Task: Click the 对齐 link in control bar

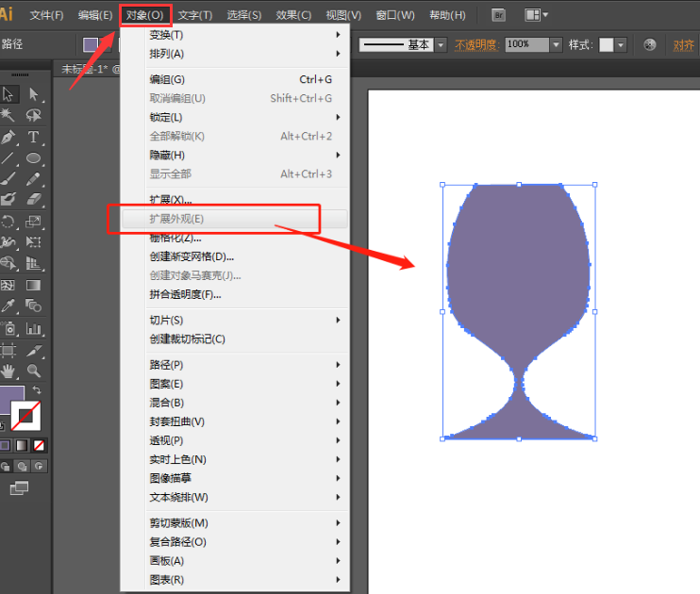Action: (x=684, y=45)
